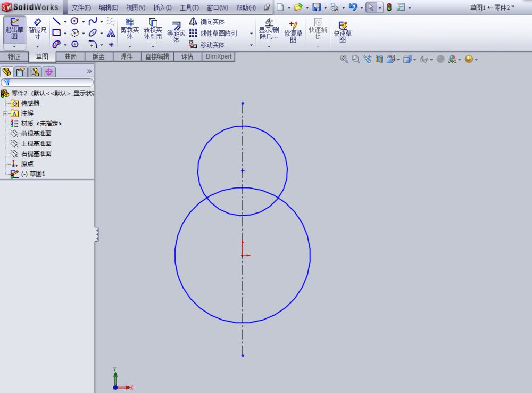
Task: Click the feature tree filter input field
Action: pos(47,82)
